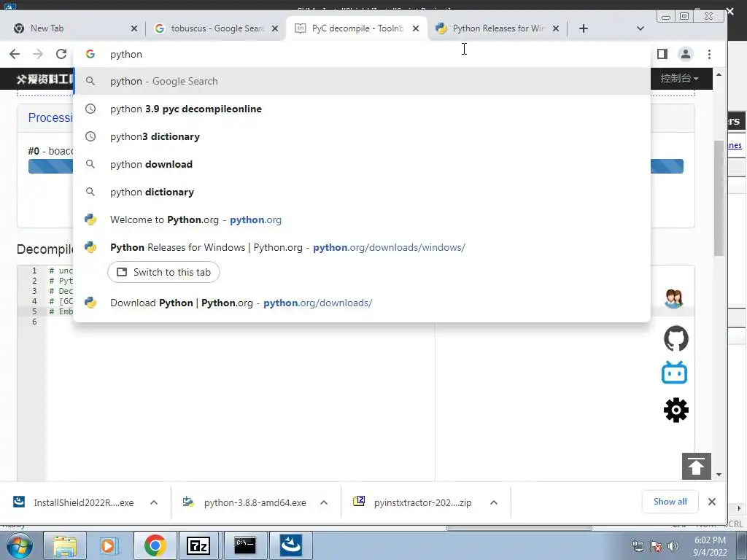Open Download Python python.org/downloads suggestion

[x=362, y=303]
